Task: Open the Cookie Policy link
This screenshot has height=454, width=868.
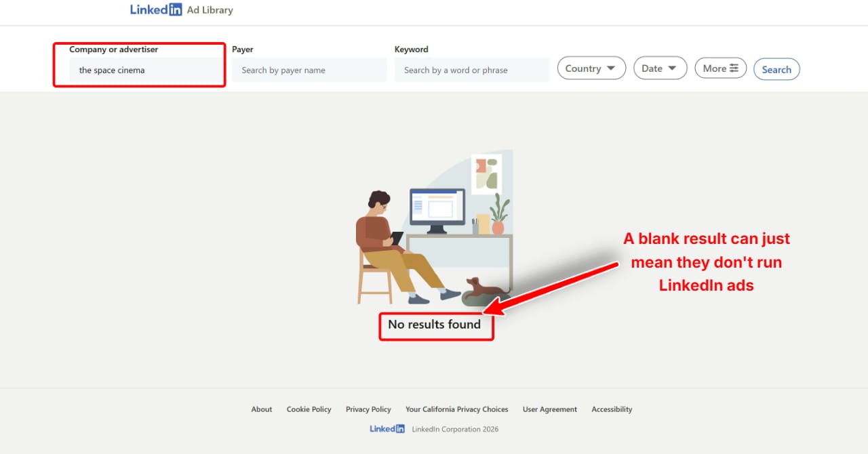Action: [x=309, y=409]
